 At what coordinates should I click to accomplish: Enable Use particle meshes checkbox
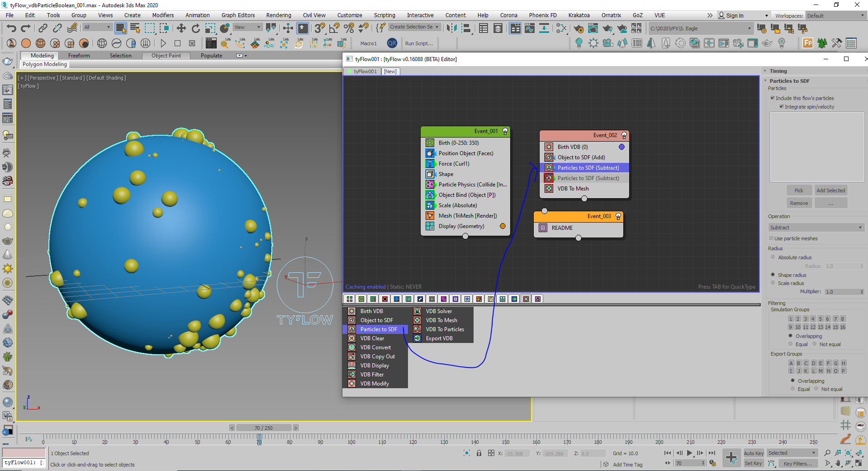(771, 238)
